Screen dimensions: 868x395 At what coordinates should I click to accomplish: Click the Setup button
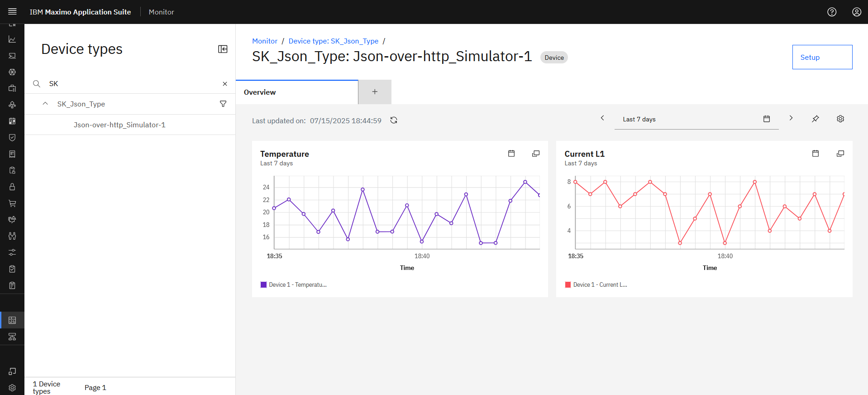click(x=822, y=57)
